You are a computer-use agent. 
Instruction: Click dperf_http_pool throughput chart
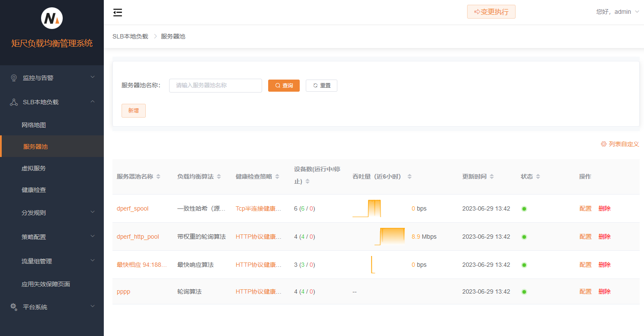[x=390, y=237]
